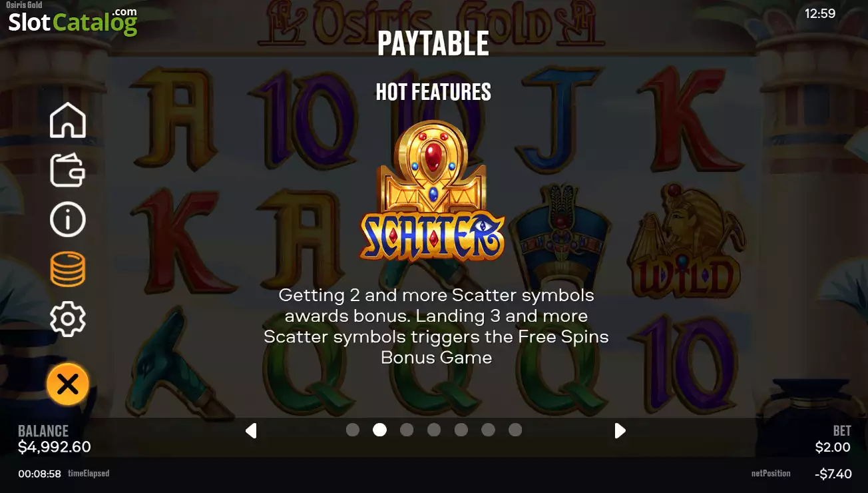The image size is (868, 493).
Task: Go to next paytable page arrow
Action: [620, 430]
